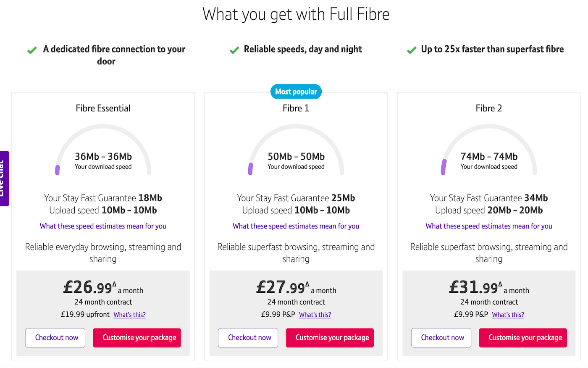Checkout now on the Fibre Essential plan

[x=55, y=337]
